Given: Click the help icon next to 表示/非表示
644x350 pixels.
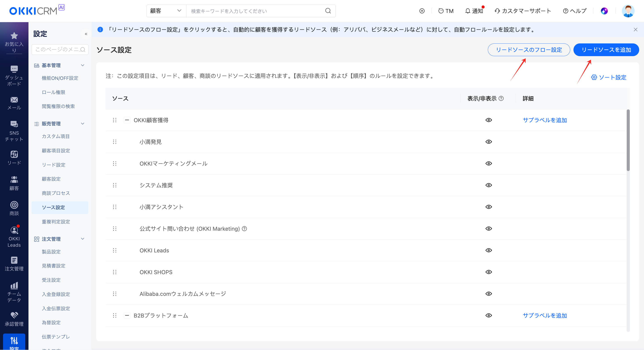Looking at the screenshot, I should click(501, 98).
